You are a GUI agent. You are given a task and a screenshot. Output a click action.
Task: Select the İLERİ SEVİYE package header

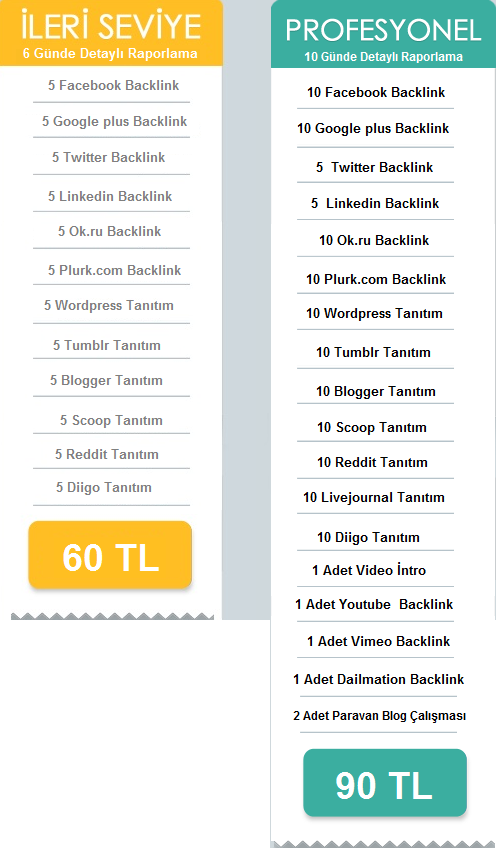[x=111, y=33]
